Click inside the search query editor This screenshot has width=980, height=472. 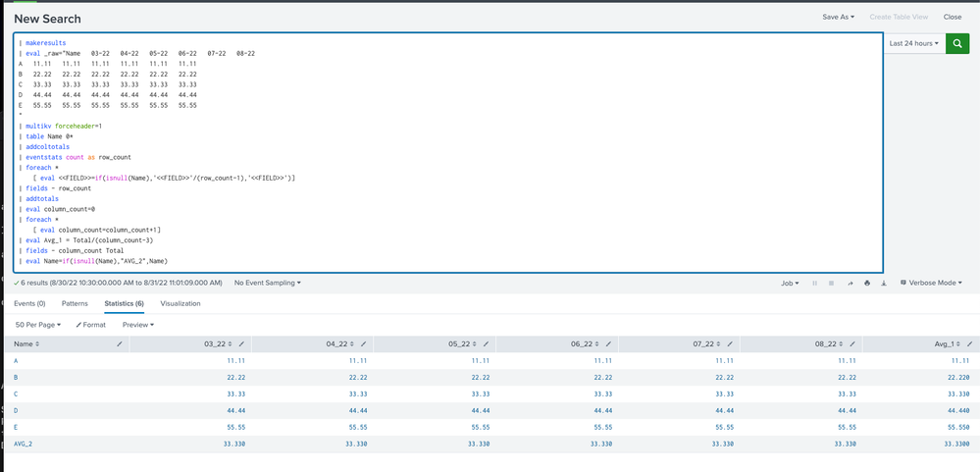490,147
